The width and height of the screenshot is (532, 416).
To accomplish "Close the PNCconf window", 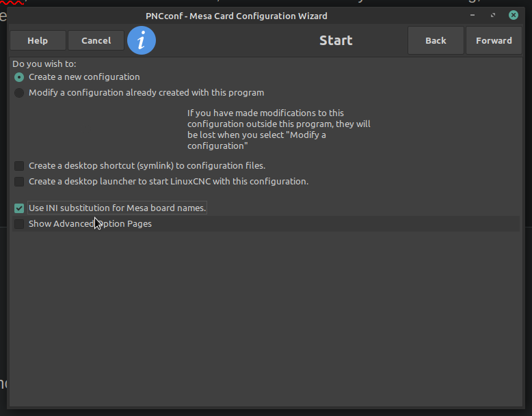I will coord(514,15).
